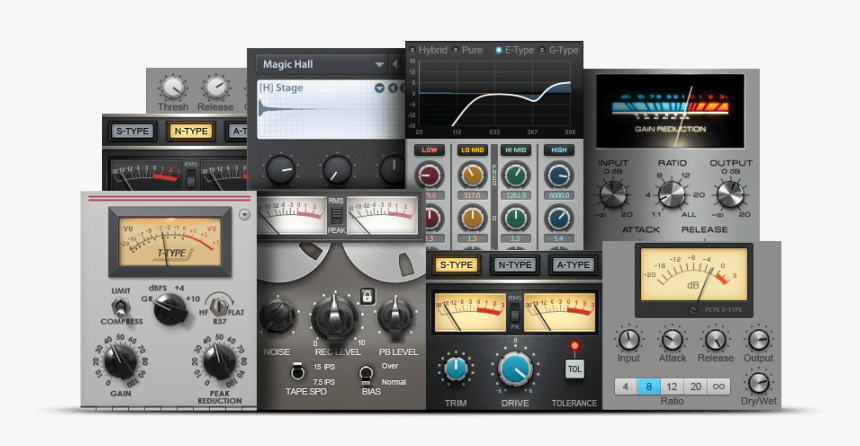Viewport: 860px width, 446px height.
Task: Click the INPUT knob on silver compressor
Action: (613, 194)
